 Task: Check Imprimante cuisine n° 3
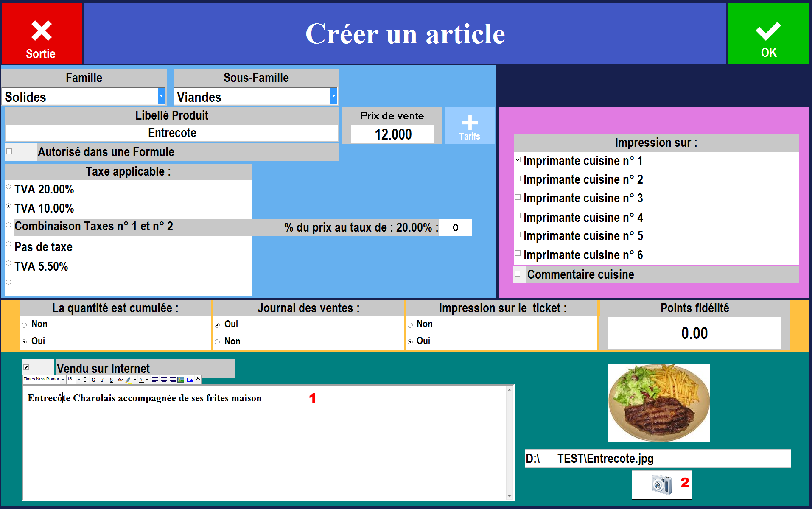pos(518,197)
